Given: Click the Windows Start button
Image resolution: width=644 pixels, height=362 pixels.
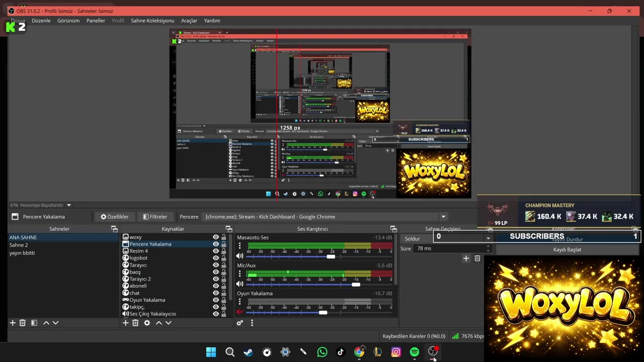Looking at the screenshot, I should tap(211, 352).
